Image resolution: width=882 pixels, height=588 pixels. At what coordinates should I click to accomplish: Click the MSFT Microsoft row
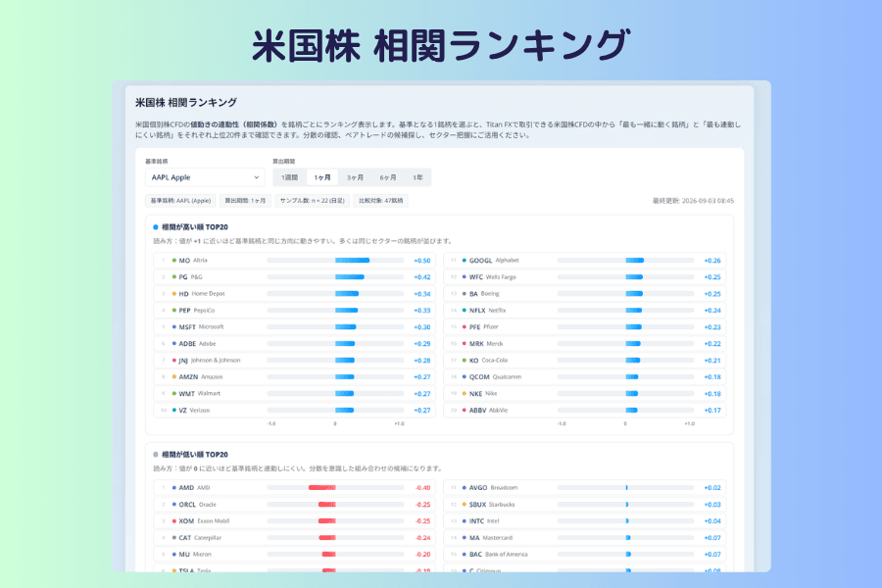[x=294, y=327]
